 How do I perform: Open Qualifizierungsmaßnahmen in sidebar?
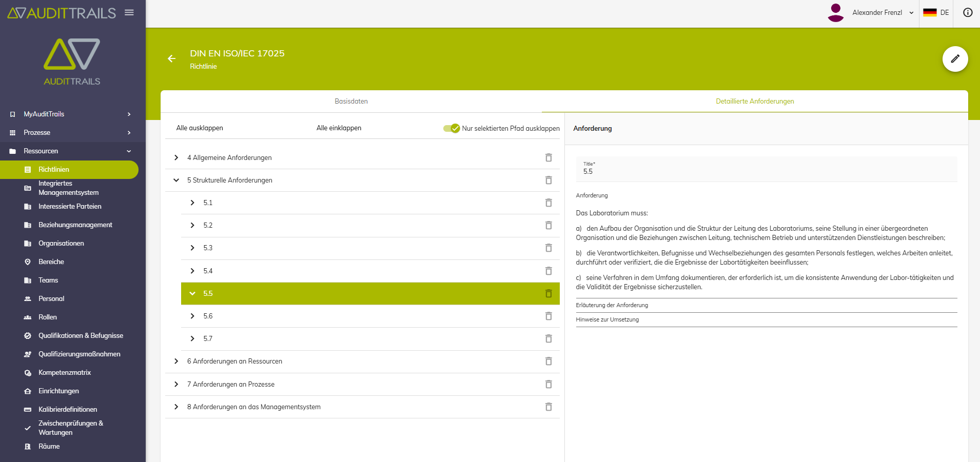80,354
